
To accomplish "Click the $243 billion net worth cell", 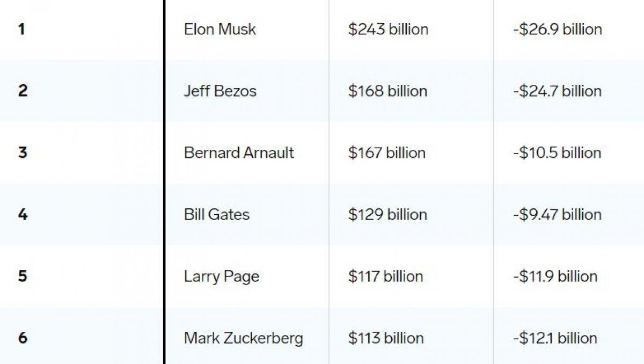I will (x=388, y=29).
